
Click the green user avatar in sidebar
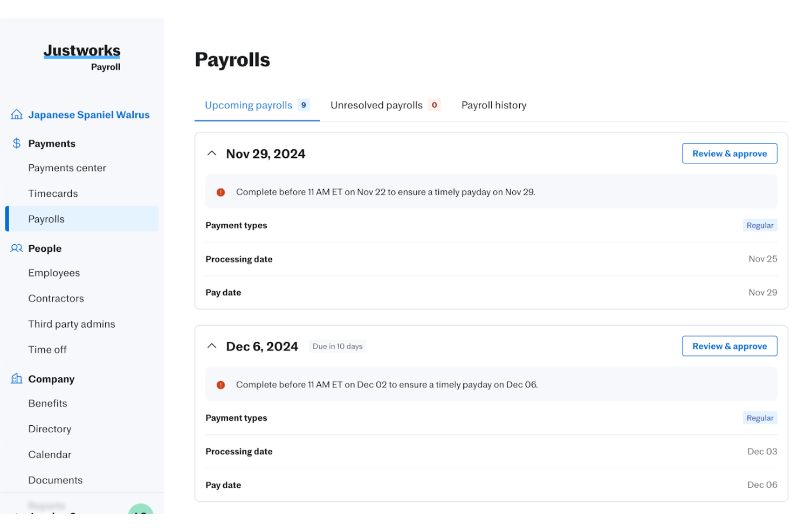141,510
